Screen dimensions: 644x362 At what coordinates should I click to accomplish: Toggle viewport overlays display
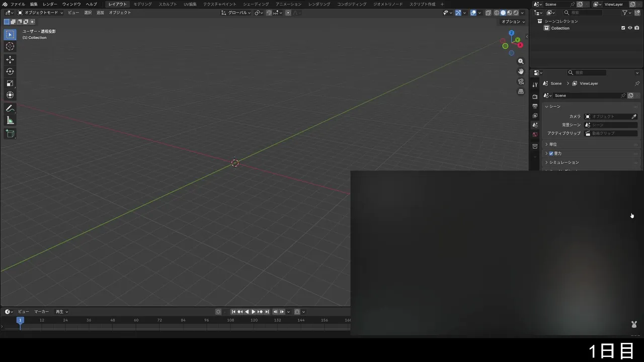(x=473, y=13)
